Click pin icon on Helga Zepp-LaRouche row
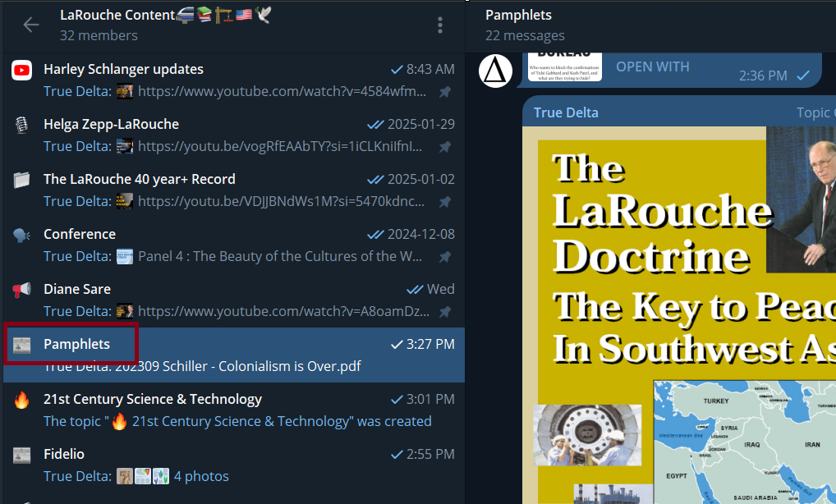 coord(444,147)
